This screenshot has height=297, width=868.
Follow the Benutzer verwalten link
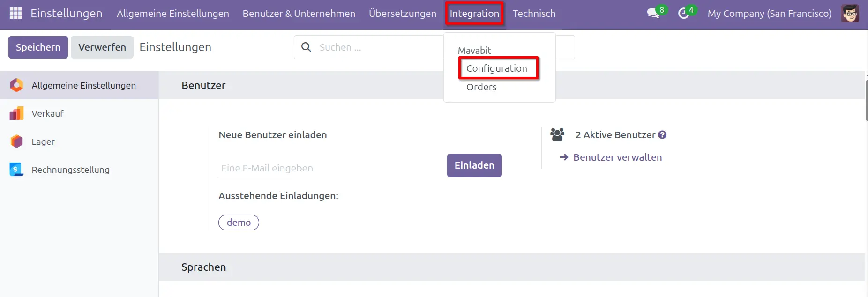pos(617,157)
